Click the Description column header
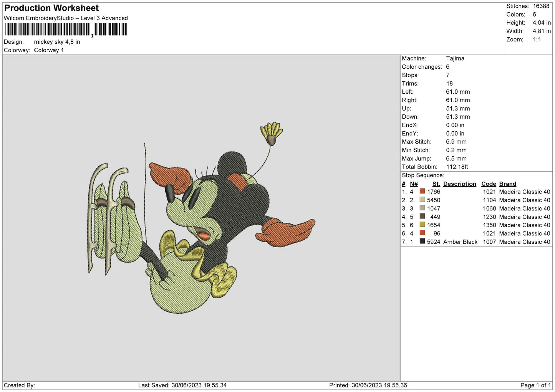This screenshot has width=555, height=392. (459, 184)
